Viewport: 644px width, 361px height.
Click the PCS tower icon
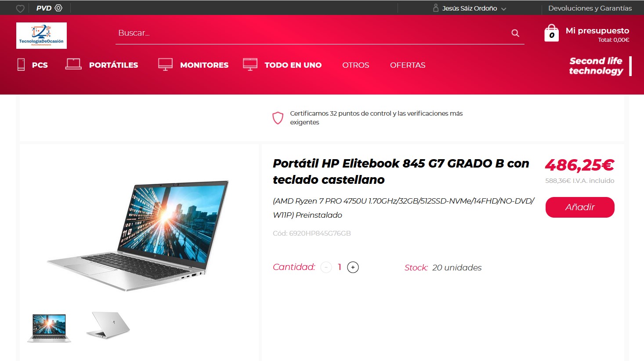tap(21, 65)
